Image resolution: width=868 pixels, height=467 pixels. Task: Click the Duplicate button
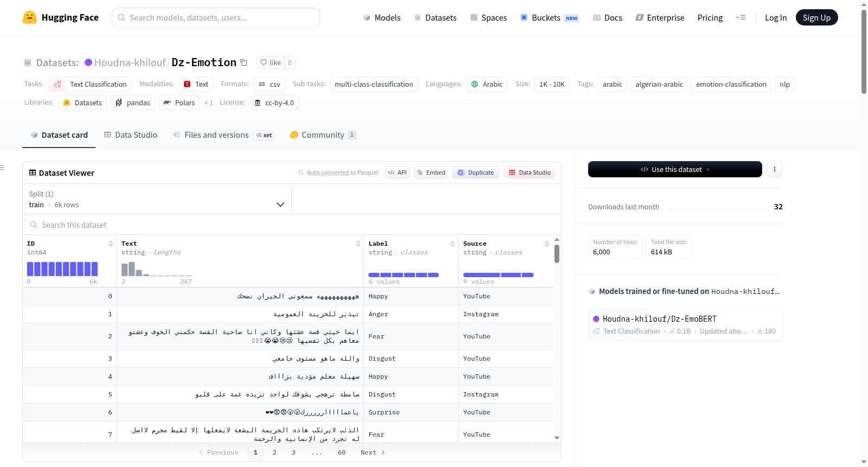click(x=476, y=172)
